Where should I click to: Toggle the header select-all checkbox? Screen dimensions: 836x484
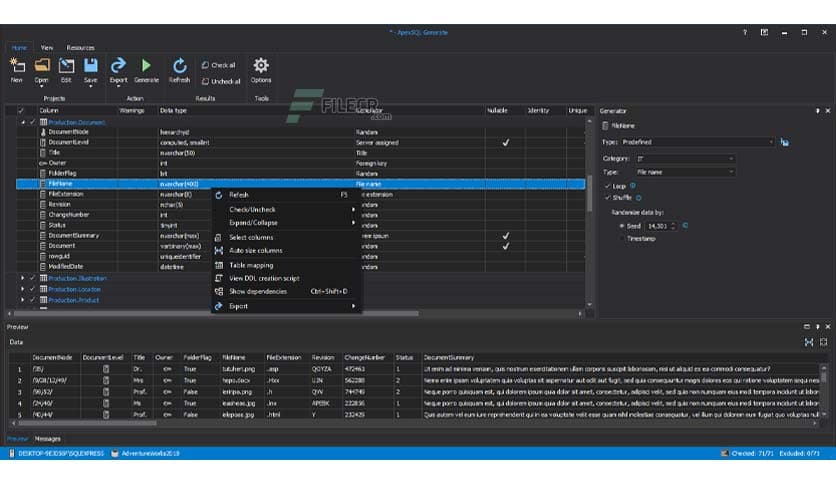(21, 110)
